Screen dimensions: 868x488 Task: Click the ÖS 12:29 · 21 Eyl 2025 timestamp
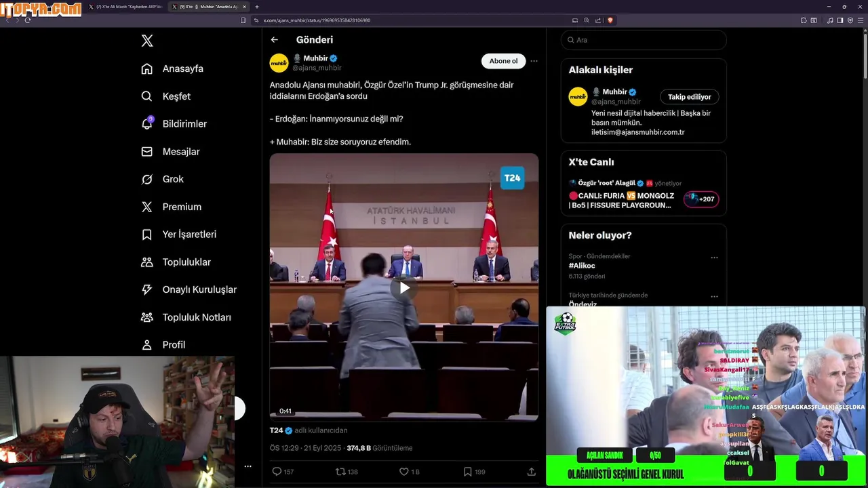[305, 448]
